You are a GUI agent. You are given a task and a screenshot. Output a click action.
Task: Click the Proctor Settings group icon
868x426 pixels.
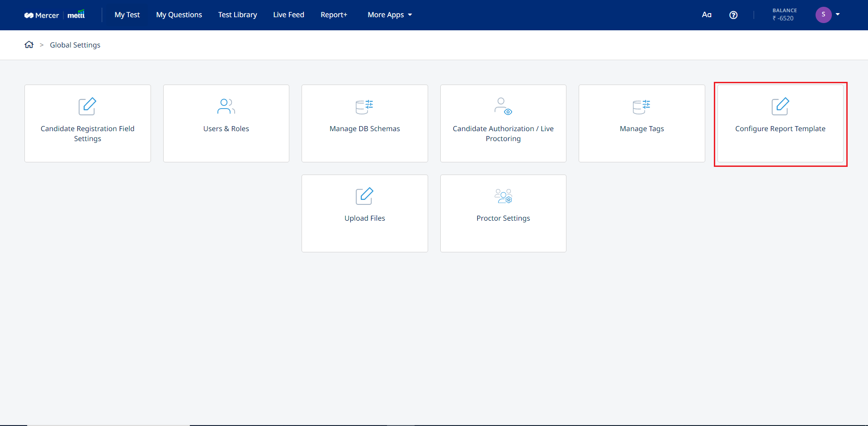pos(503,196)
